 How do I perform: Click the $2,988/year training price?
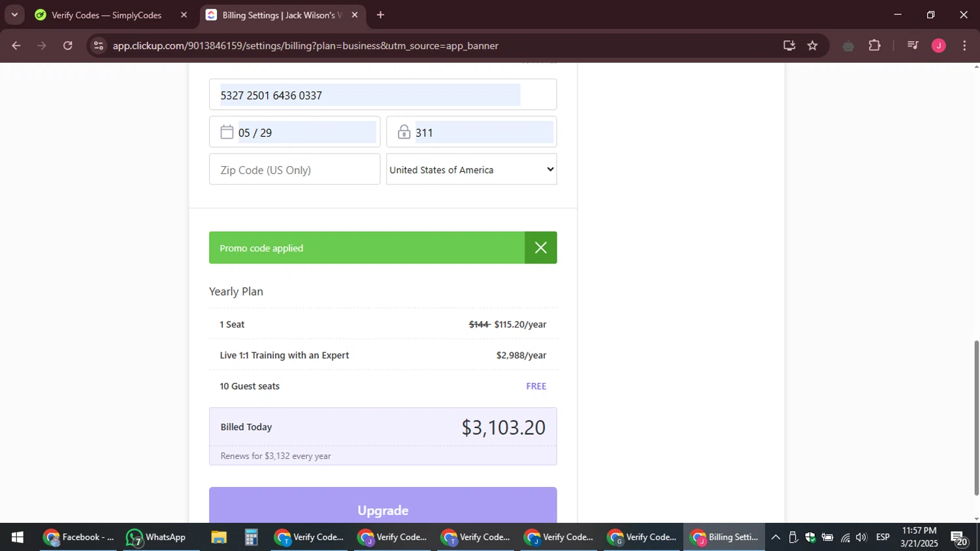pyautogui.click(x=521, y=356)
